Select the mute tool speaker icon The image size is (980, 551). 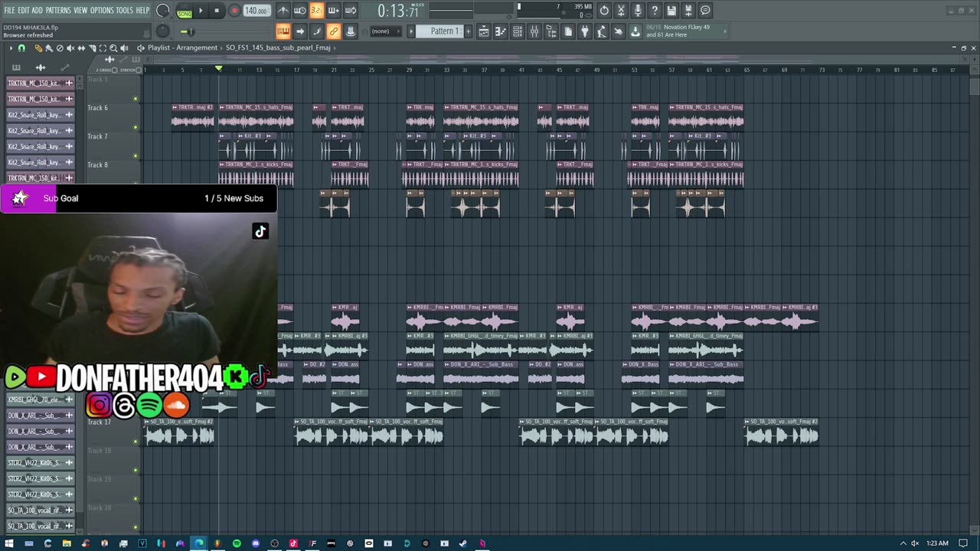tap(70, 47)
